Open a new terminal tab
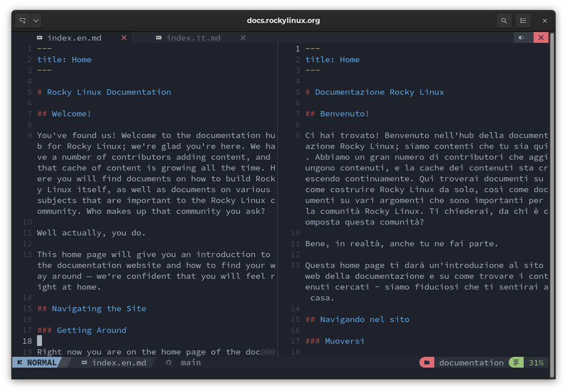 coord(23,21)
